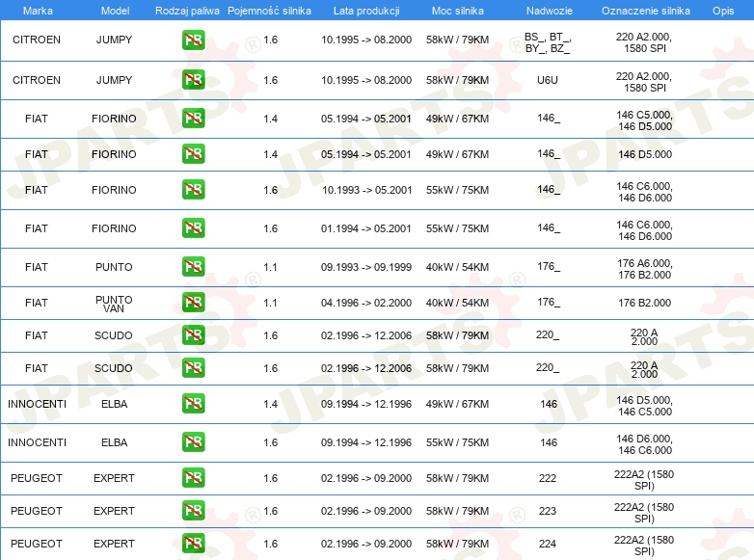
Task: Select the engine cell '176 A6.000, 176 B2.000'
Action: pyautogui.click(x=645, y=269)
